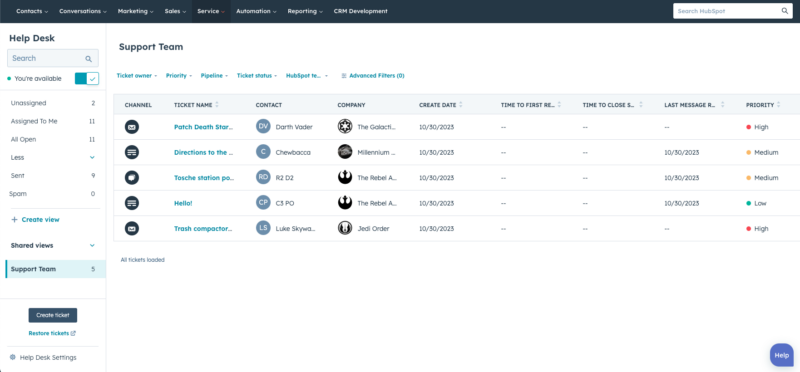This screenshot has width=800, height=372.
Task: Open the HubSpot team filter dropdown
Action: pyautogui.click(x=307, y=76)
